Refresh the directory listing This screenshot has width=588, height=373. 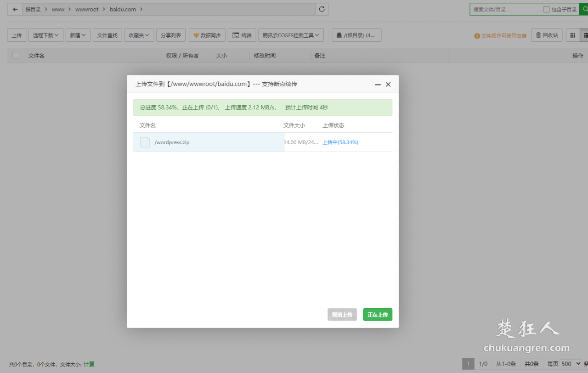[322, 9]
